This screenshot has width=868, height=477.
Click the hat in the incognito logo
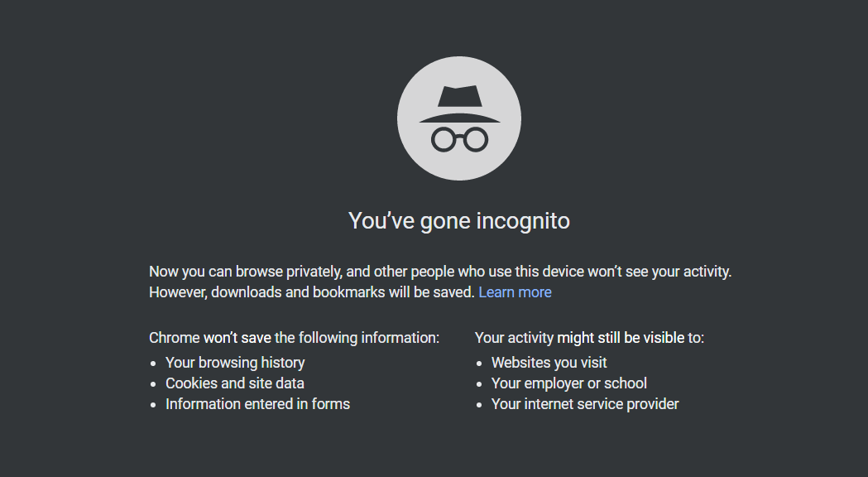[x=459, y=104]
